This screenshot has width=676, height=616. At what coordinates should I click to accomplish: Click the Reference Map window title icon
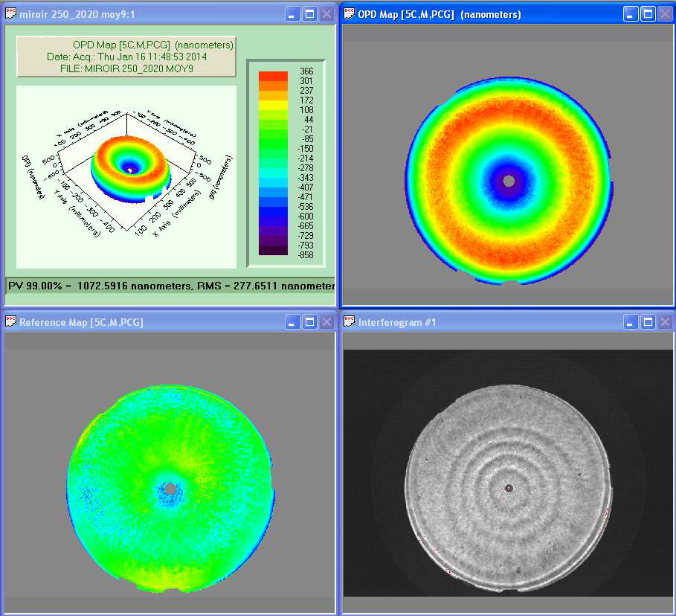click(10, 321)
